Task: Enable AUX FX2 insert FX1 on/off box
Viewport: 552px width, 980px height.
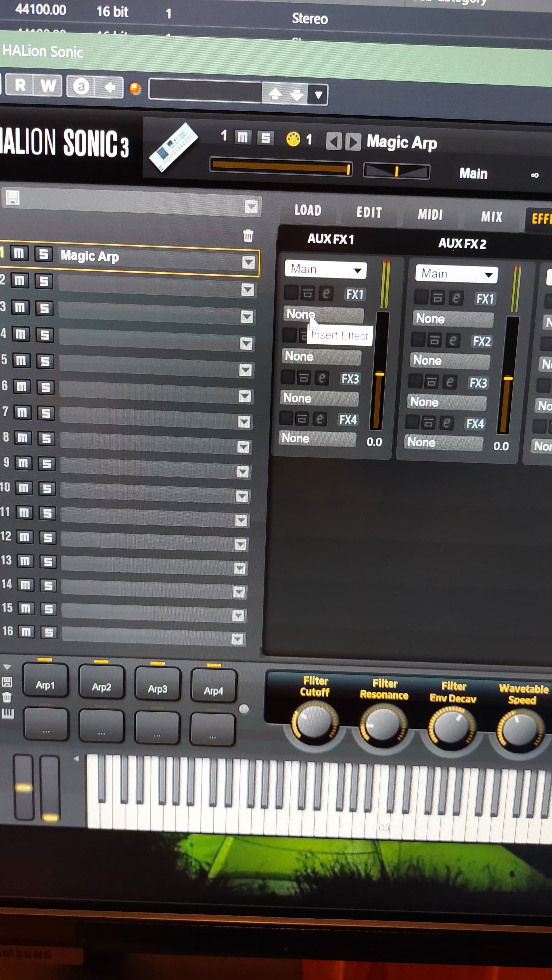Action: (x=421, y=297)
